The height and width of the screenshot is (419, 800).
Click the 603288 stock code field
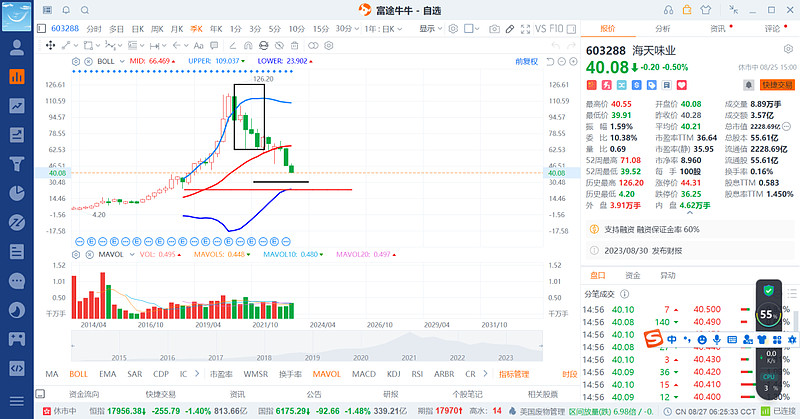pyautogui.click(x=65, y=29)
